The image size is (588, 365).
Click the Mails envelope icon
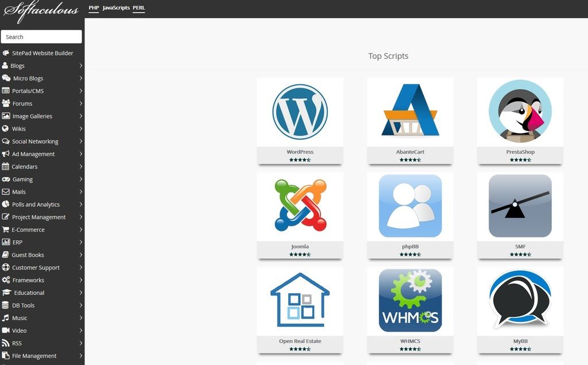6,192
